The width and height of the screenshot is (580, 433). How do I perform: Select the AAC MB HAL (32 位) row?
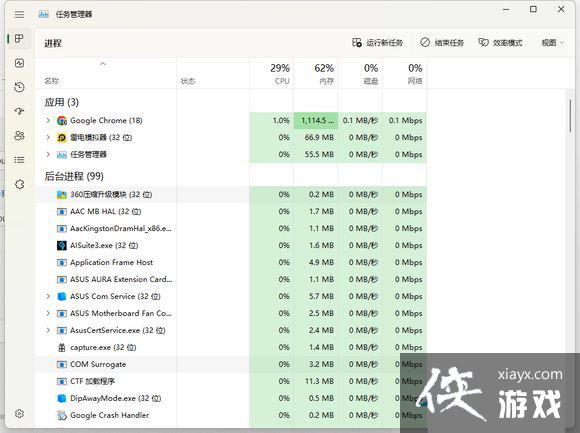[231, 212]
